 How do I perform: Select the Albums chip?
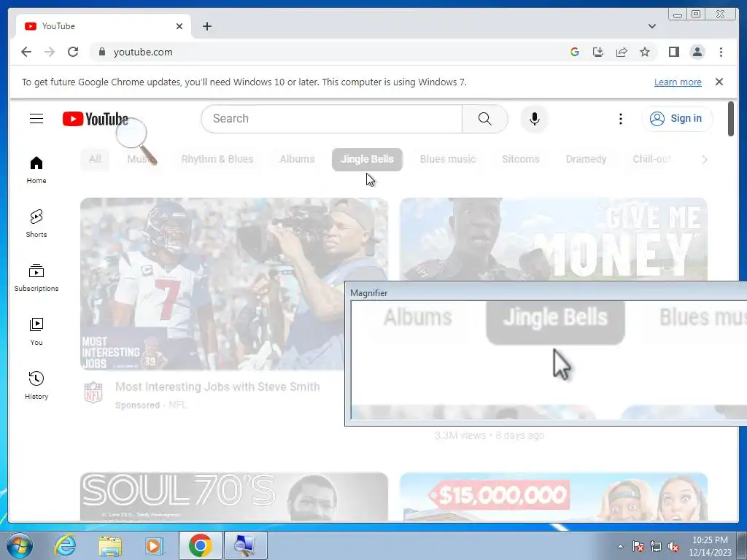click(x=297, y=159)
